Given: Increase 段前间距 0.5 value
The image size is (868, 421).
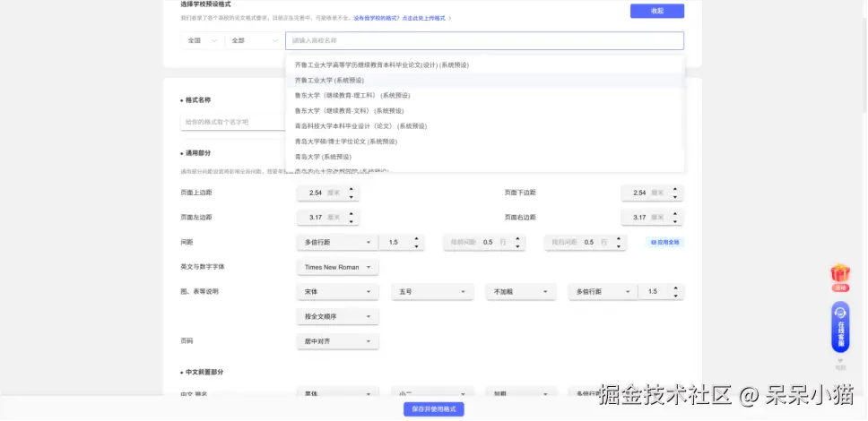Looking at the screenshot, I should (x=517, y=238).
